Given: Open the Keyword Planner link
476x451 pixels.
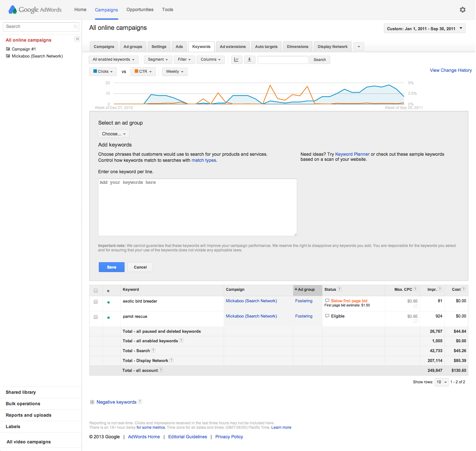Looking at the screenshot, I should [x=352, y=154].
